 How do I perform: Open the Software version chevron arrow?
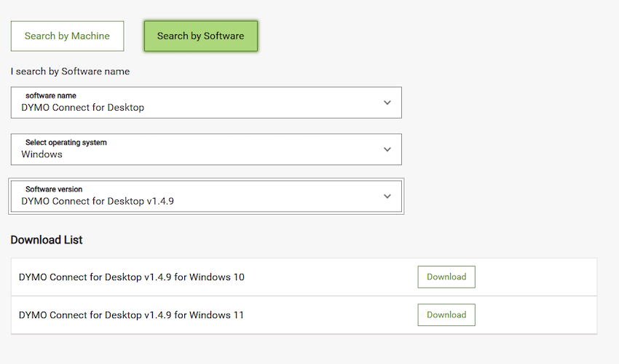pyautogui.click(x=387, y=196)
